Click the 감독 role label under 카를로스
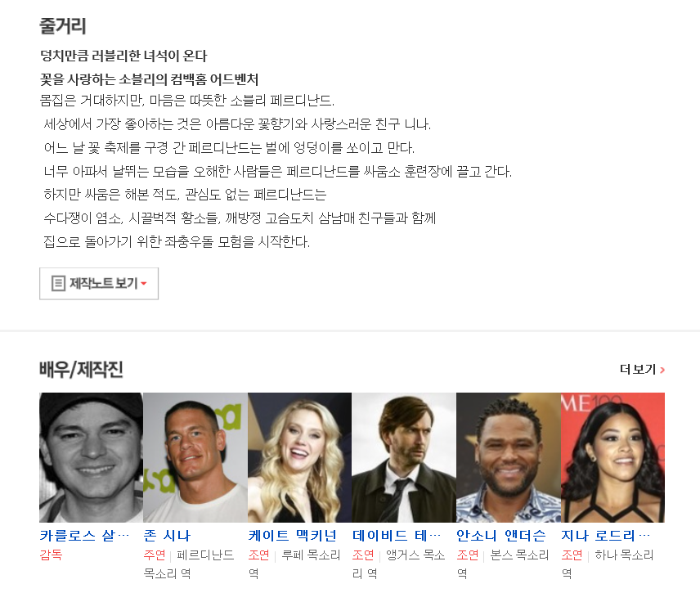Screen dimensions: 700x602 pos(51,555)
